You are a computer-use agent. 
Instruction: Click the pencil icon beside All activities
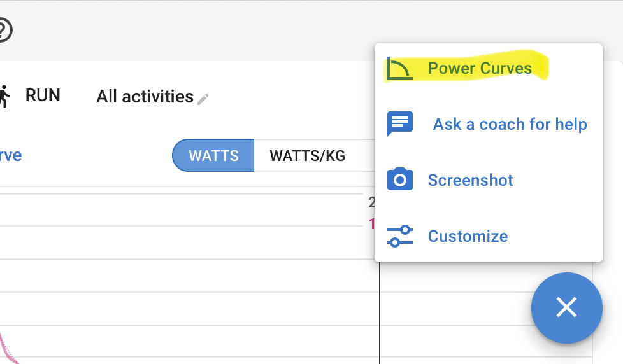203,99
